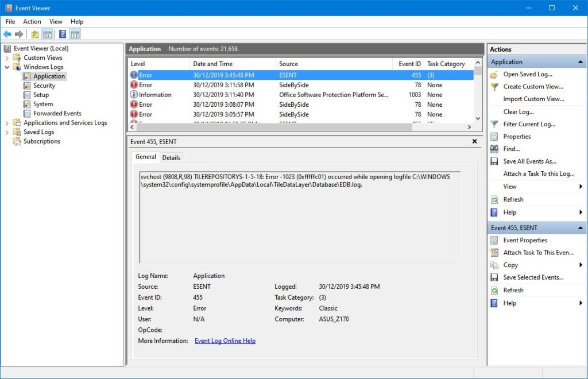Select SideBySide error at 3:08:07 PM
The image size is (588, 379).
coord(301,105)
